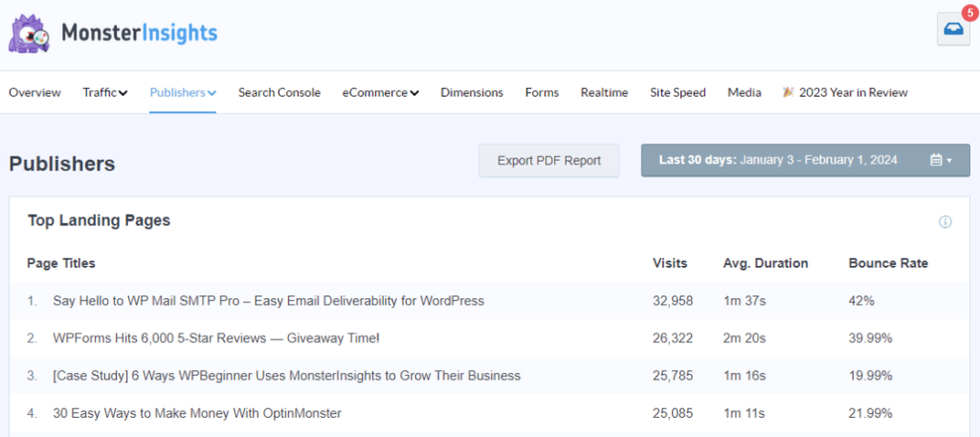View the Realtime report tab
The width and height of the screenshot is (980, 437).
point(604,93)
